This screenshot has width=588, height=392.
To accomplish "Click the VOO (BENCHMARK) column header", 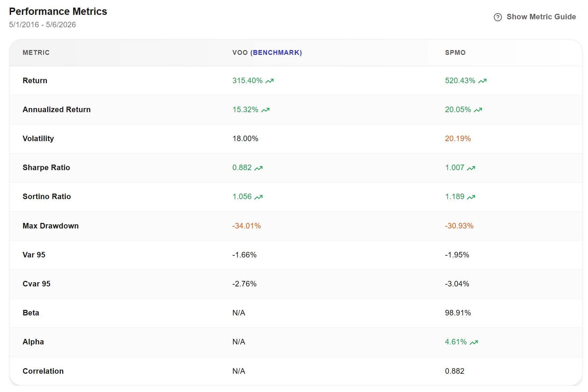I will [267, 52].
